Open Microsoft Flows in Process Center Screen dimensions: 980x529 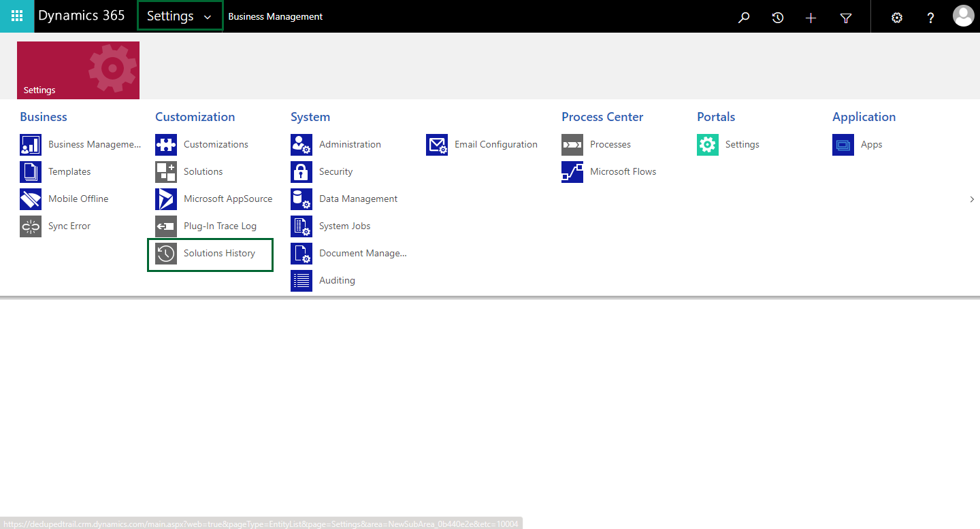click(x=623, y=171)
